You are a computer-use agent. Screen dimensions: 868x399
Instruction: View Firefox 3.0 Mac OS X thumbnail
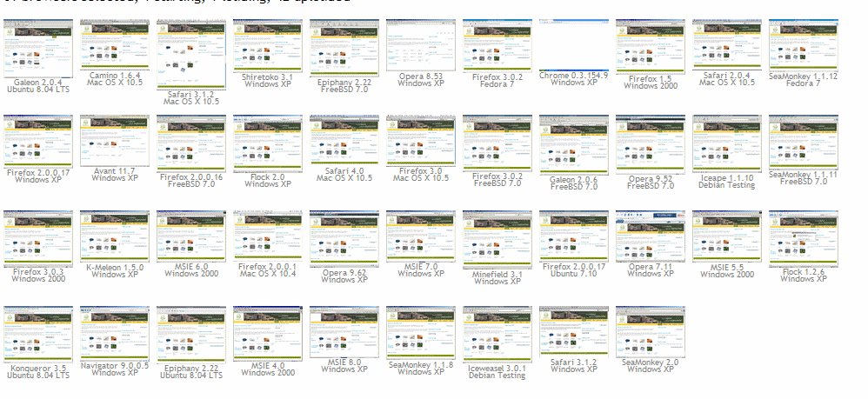(421, 141)
